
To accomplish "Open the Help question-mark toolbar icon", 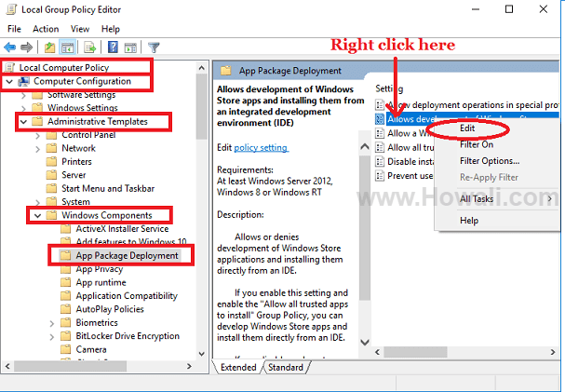I will tap(113, 47).
